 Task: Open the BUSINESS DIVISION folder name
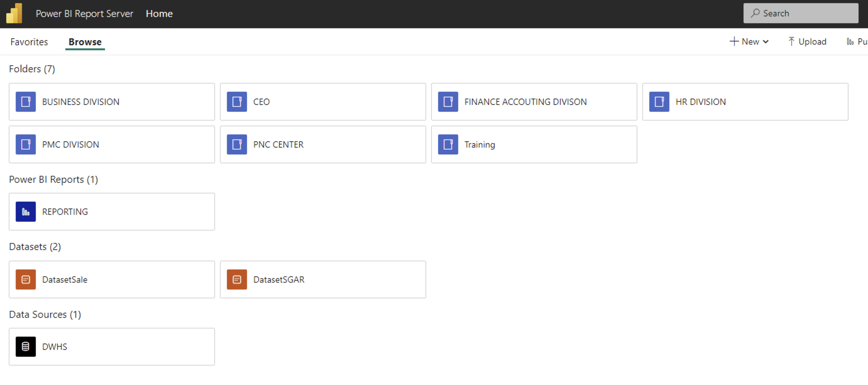pyautogui.click(x=80, y=102)
